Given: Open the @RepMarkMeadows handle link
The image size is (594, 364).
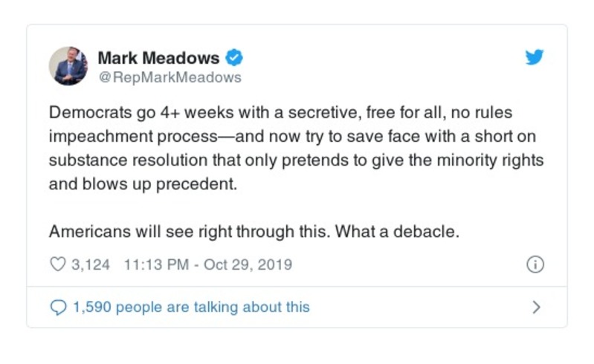Looking at the screenshot, I should click(x=170, y=77).
